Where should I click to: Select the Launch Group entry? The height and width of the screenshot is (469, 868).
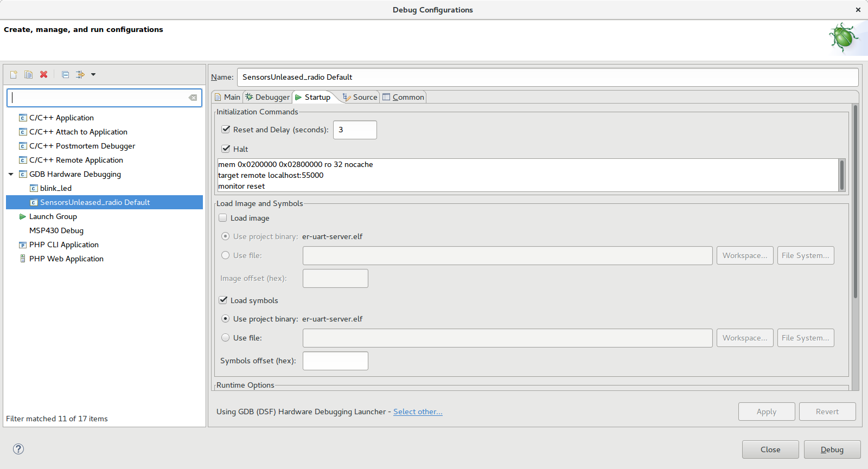(x=53, y=216)
